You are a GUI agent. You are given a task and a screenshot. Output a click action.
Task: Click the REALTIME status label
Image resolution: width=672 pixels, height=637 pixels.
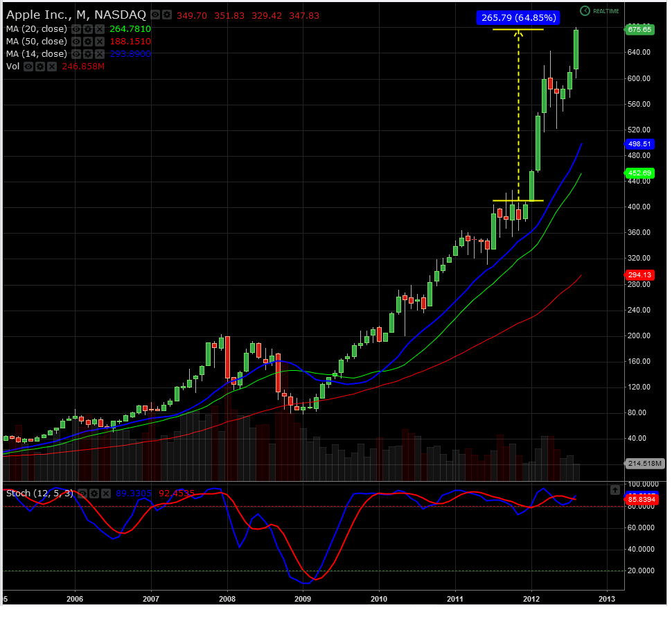click(606, 11)
